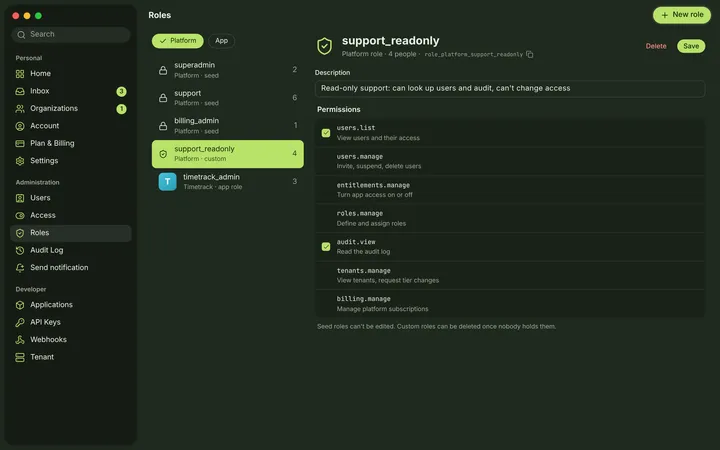Click the large shield icon beside role title
Image resolution: width=720 pixels, height=450 pixels.
coord(325,46)
